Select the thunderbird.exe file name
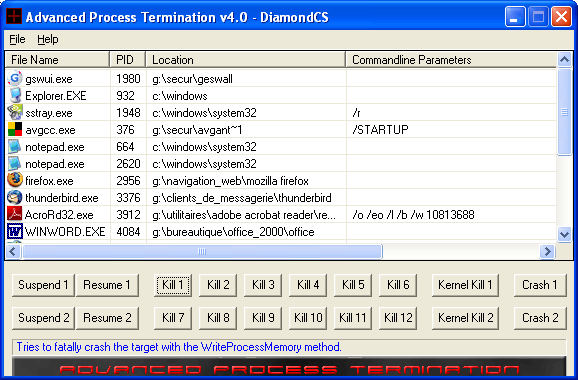Screen dimensions: 578x380 tap(62, 198)
